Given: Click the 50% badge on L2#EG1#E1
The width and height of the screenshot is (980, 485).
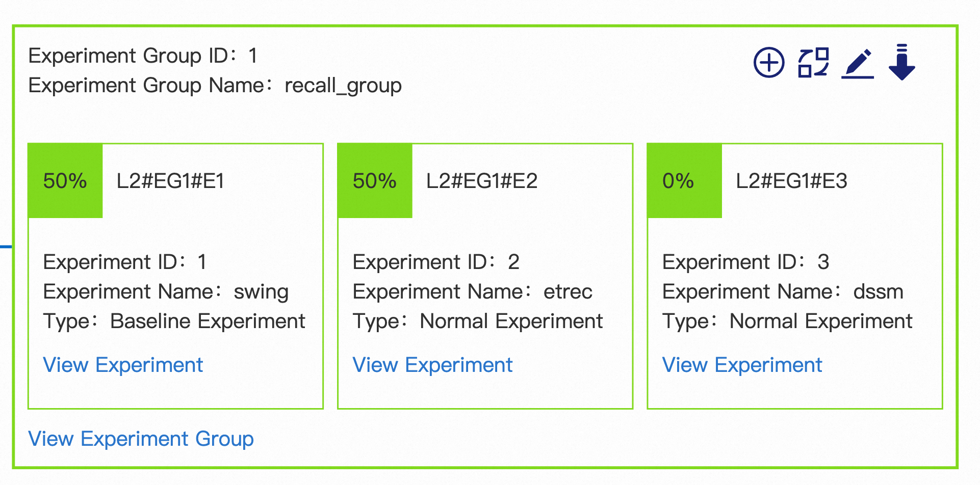Looking at the screenshot, I should click(x=65, y=181).
